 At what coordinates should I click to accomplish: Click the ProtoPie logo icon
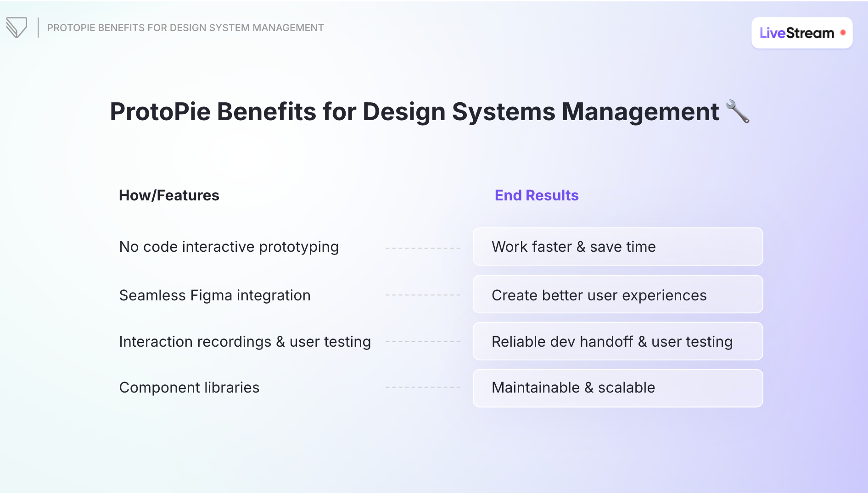click(17, 28)
